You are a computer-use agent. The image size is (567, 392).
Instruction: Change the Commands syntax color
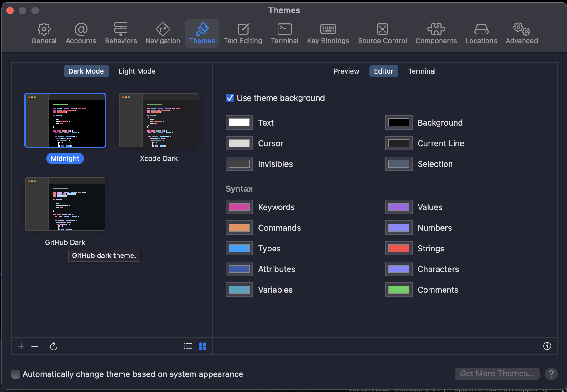pyautogui.click(x=239, y=228)
